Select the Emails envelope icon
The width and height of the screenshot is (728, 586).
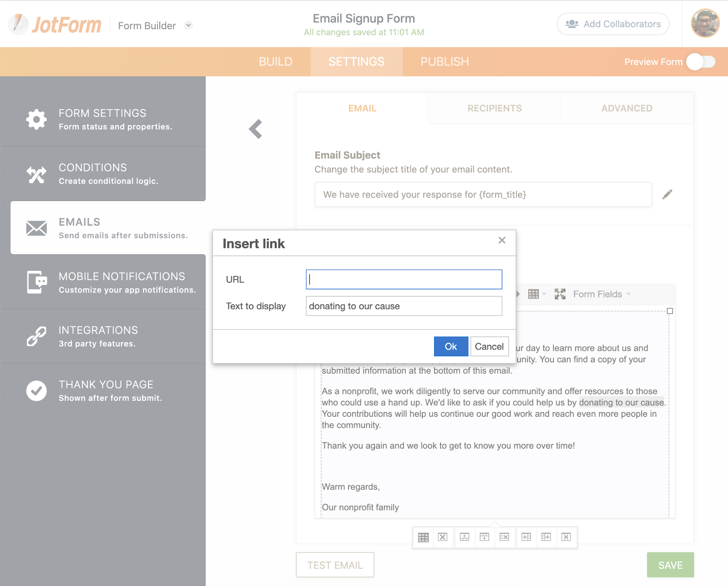(36, 228)
